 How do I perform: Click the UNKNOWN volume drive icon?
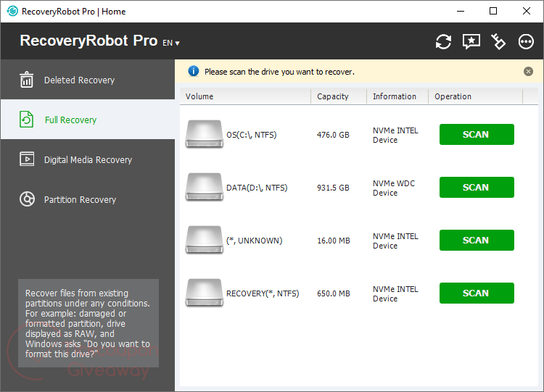click(x=204, y=240)
